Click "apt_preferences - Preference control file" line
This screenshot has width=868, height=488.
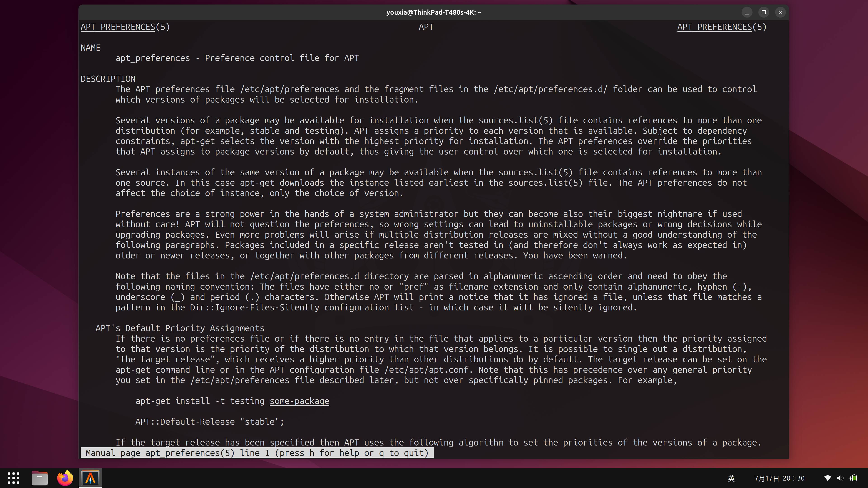coord(237,58)
